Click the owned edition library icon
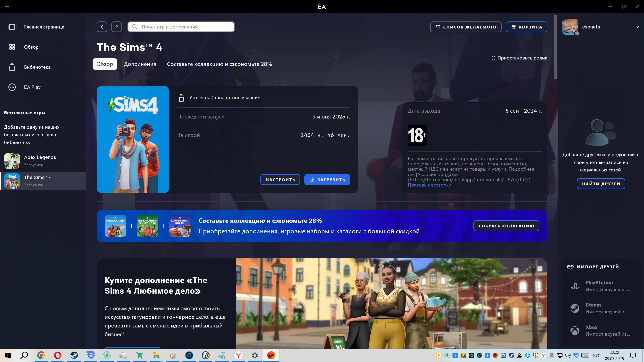 pos(181,98)
